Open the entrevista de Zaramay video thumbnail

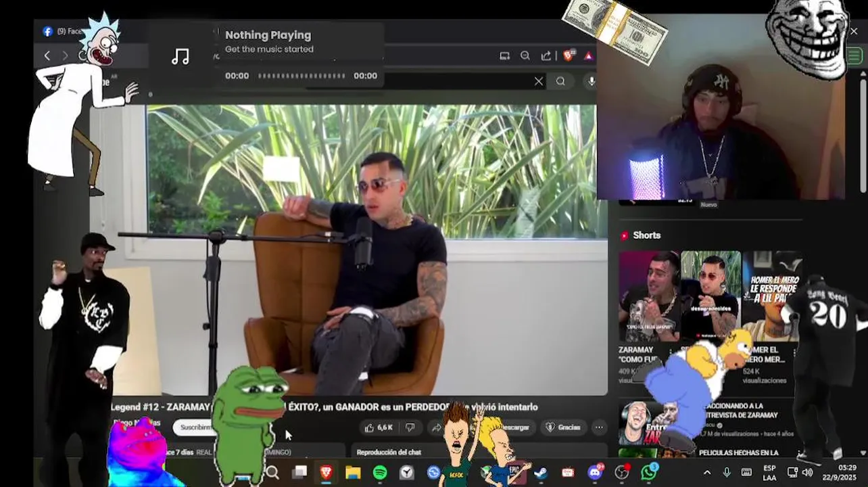656,423
